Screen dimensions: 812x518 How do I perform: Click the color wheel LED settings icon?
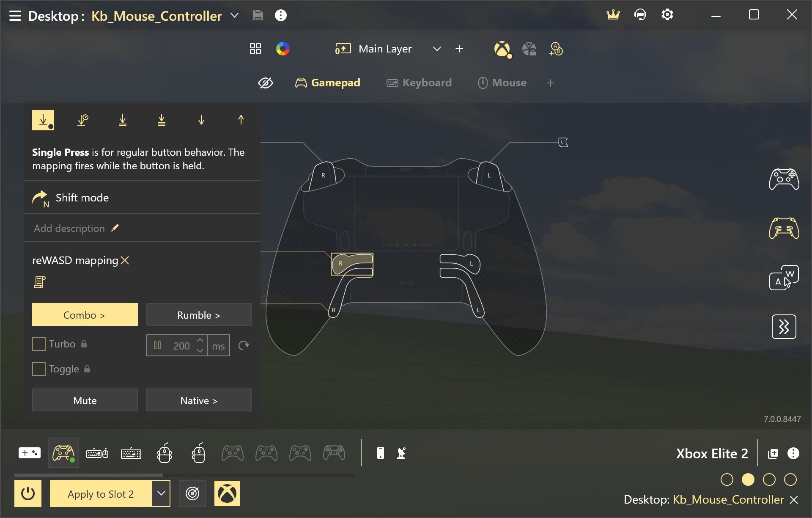click(x=283, y=49)
